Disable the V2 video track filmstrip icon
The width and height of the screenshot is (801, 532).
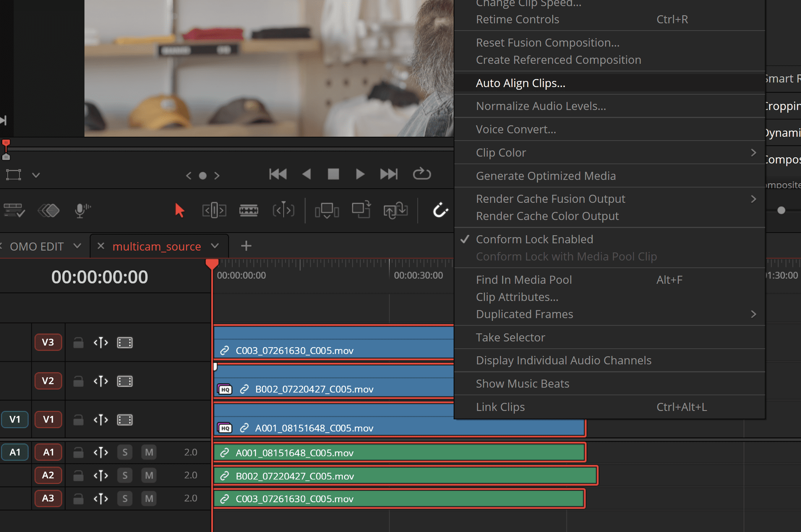125,381
